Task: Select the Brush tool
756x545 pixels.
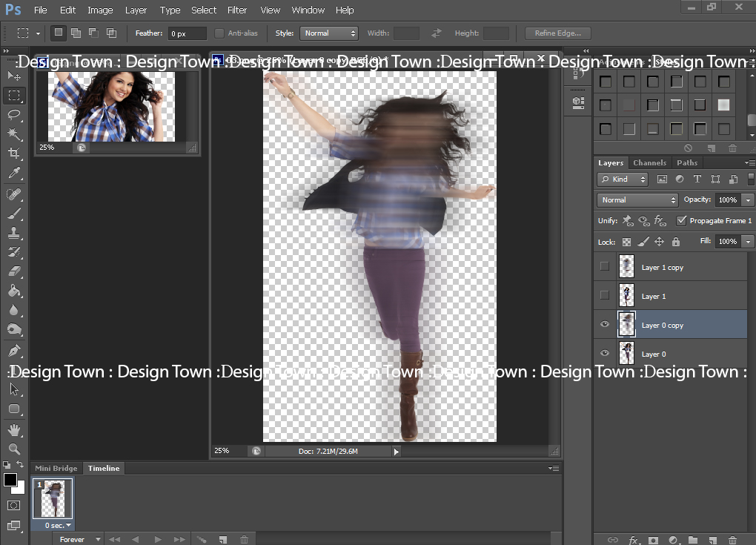Action: [x=13, y=214]
